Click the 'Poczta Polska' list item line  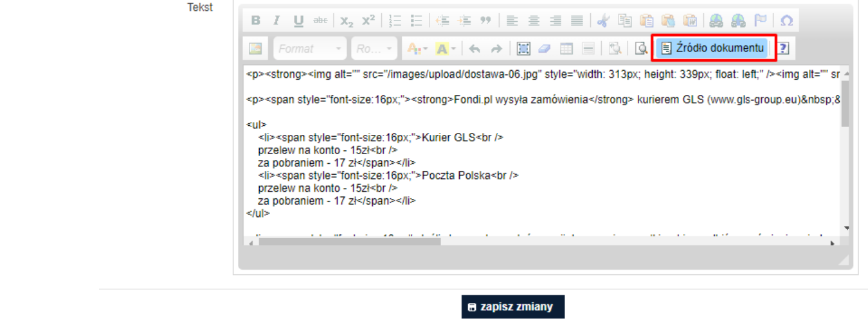tap(388, 175)
